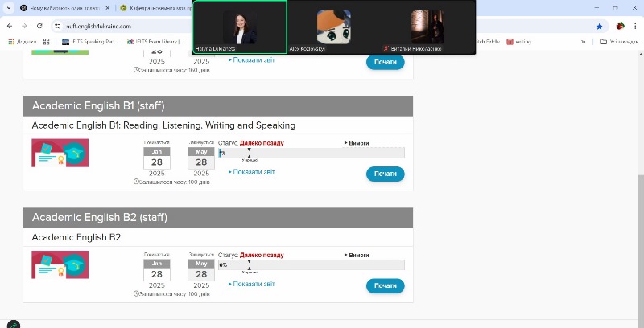
Task: Switch to the 'Кафедра іноземних мов' tab
Action: (156, 8)
